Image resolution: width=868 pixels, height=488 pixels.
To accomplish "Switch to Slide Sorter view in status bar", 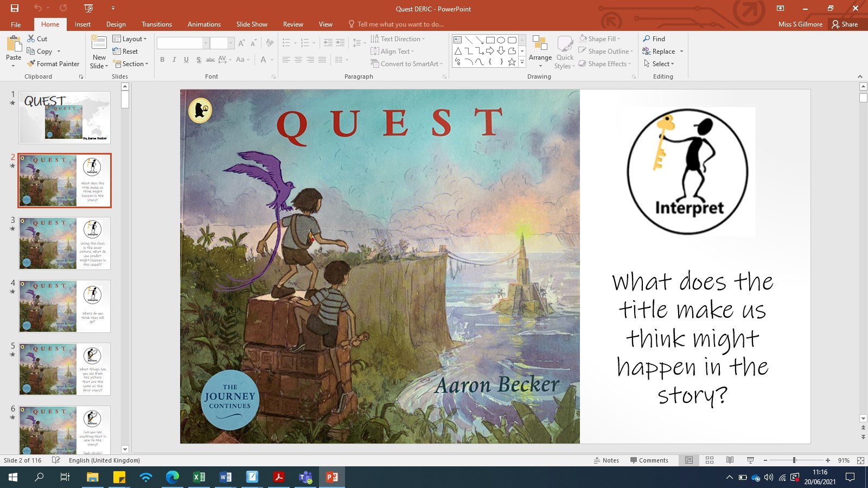I will (x=709, y=460).
